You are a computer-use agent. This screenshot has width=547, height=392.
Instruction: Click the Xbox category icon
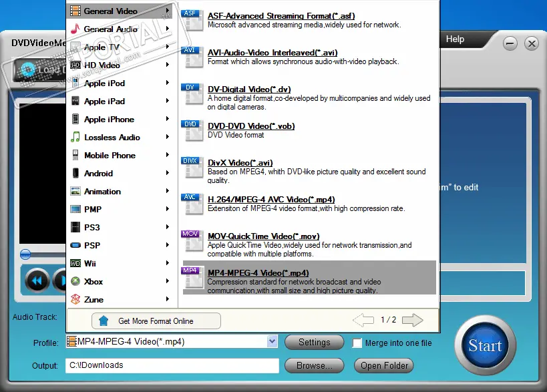click(75, 282)
